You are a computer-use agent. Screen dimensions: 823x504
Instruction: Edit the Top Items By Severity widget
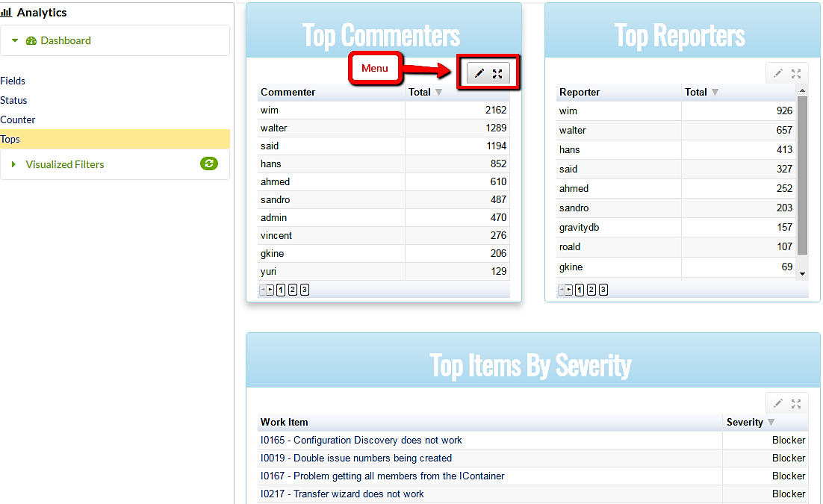pos(778,403)
